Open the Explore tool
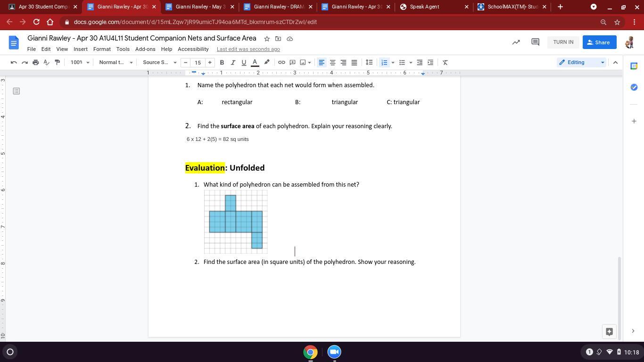This screenshot has height=362, width=644. 609,331
